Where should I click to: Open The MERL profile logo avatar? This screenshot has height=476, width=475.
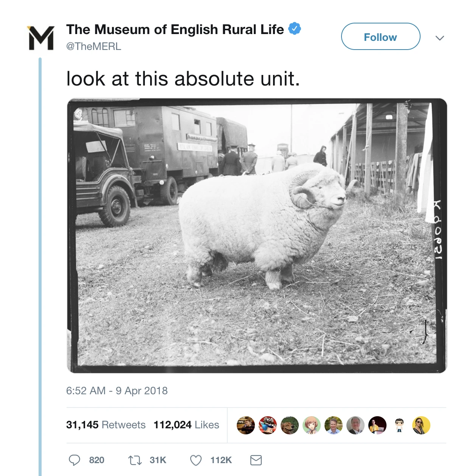(x=41, y=38)
